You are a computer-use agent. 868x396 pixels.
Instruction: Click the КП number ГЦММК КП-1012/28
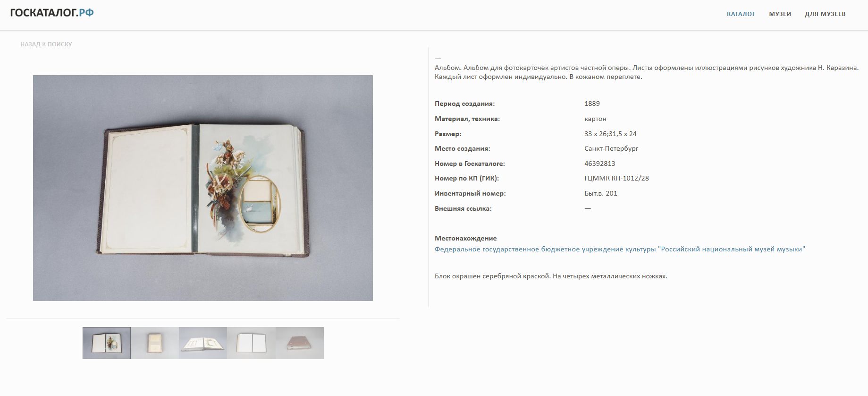click(x=616, y=178)
